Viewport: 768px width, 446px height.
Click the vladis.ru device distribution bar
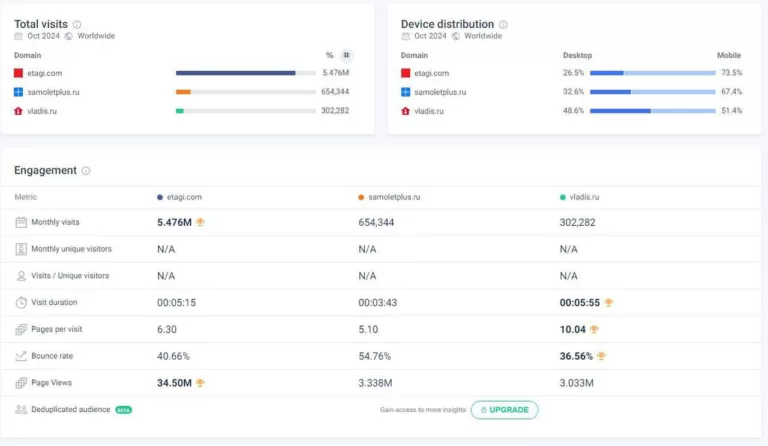[652, 111]
